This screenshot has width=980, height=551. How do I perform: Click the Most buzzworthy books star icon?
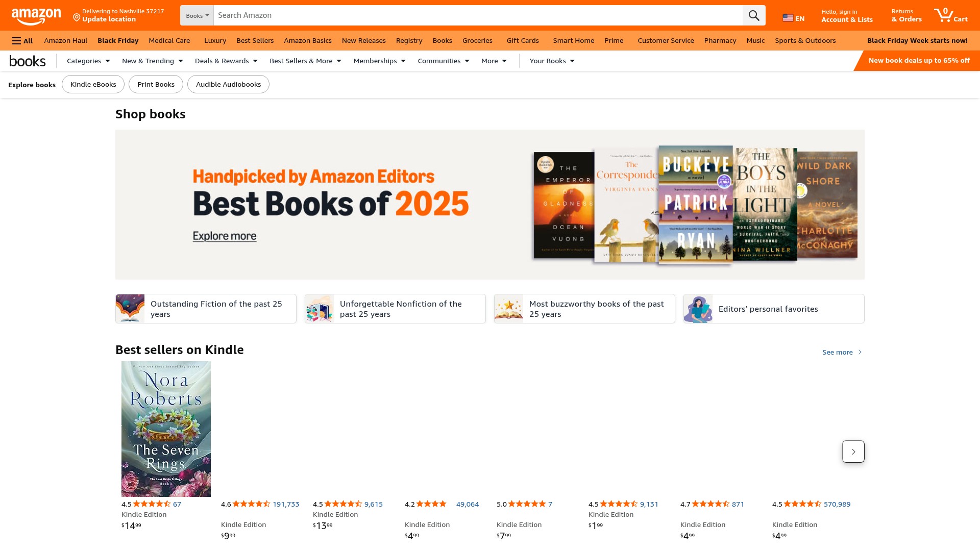pyautogui.click(x=509, y=309)
